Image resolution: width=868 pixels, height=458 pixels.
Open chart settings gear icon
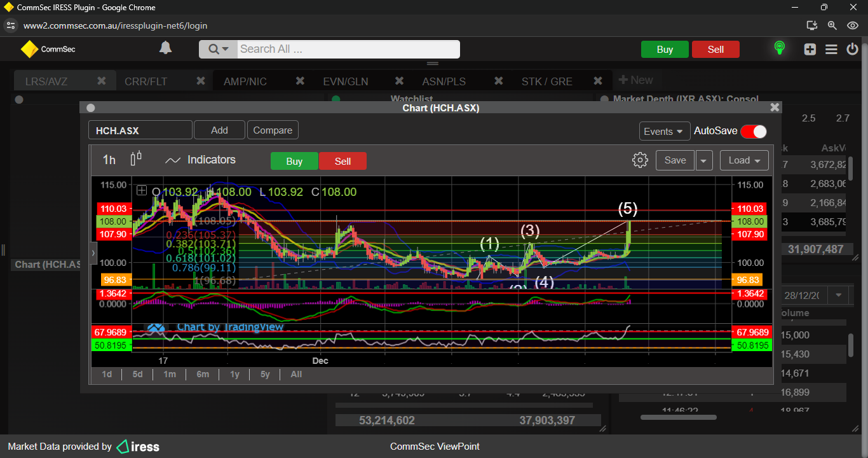pyautogui.click(x=640, y=160)
